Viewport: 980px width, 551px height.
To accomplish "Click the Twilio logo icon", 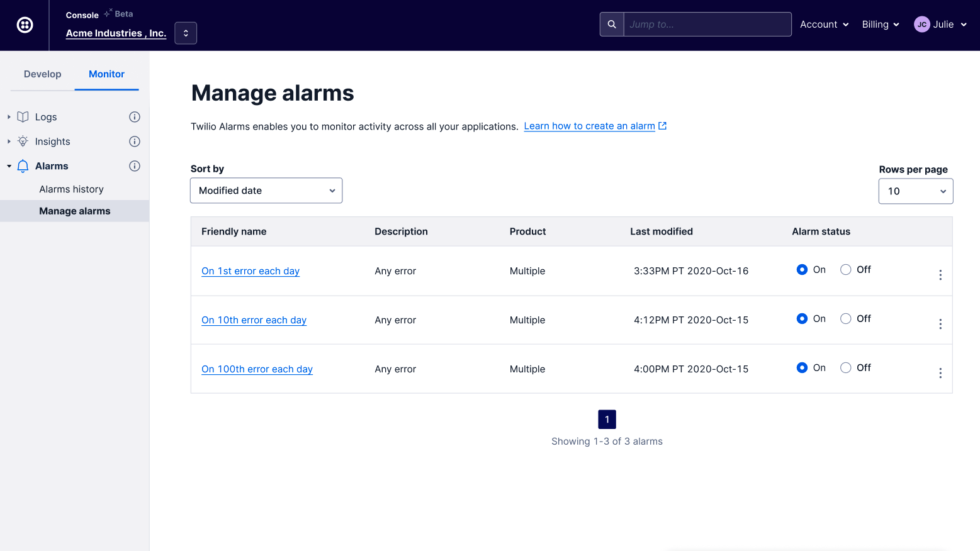I will 25,25.
